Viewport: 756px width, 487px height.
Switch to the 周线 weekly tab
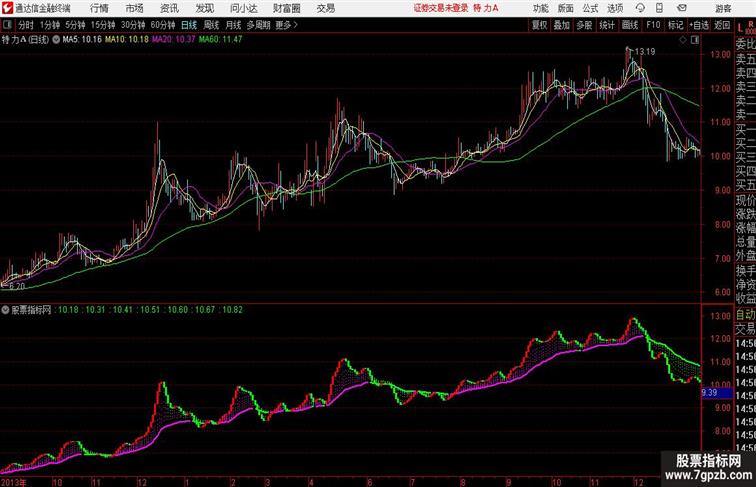(x=211, y=25)
